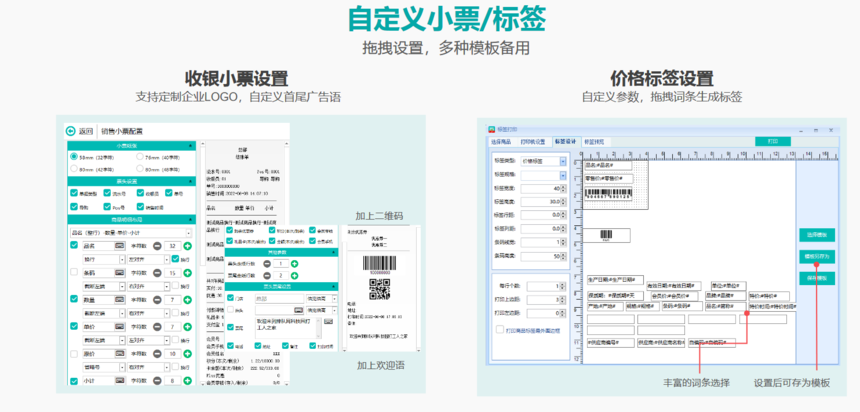The image size is (860, 412).
Task: Select the 生产日期 element on label canvas
Action: [x=615, y=280]
